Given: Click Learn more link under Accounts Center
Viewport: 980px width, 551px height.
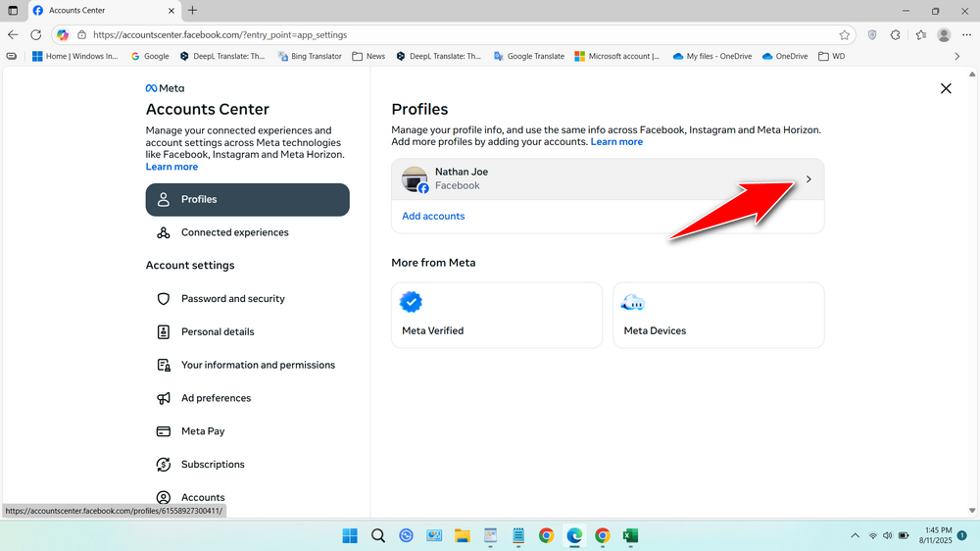Looking at the screenshot, I should click(171, 167).
